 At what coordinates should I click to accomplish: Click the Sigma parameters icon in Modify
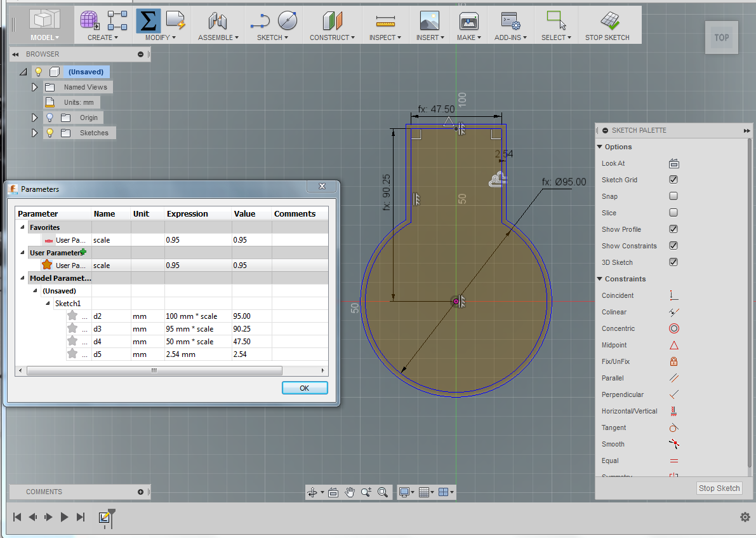click(x=148, y=21)
